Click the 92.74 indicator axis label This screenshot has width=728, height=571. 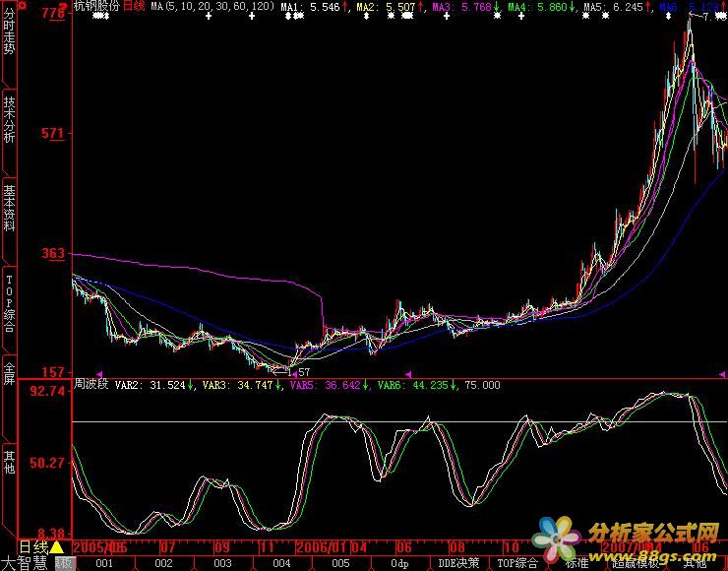(47, 391)
